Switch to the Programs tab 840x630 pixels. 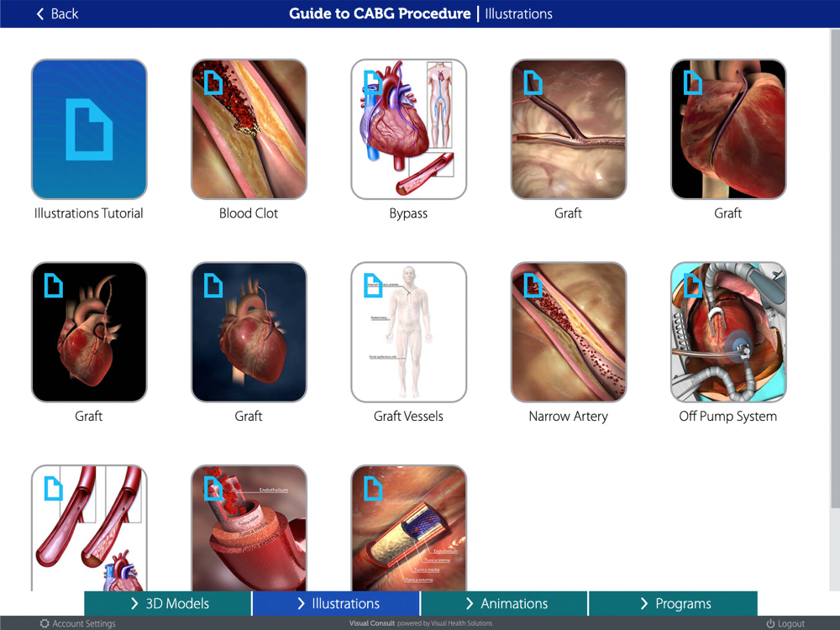coord(673,603)
